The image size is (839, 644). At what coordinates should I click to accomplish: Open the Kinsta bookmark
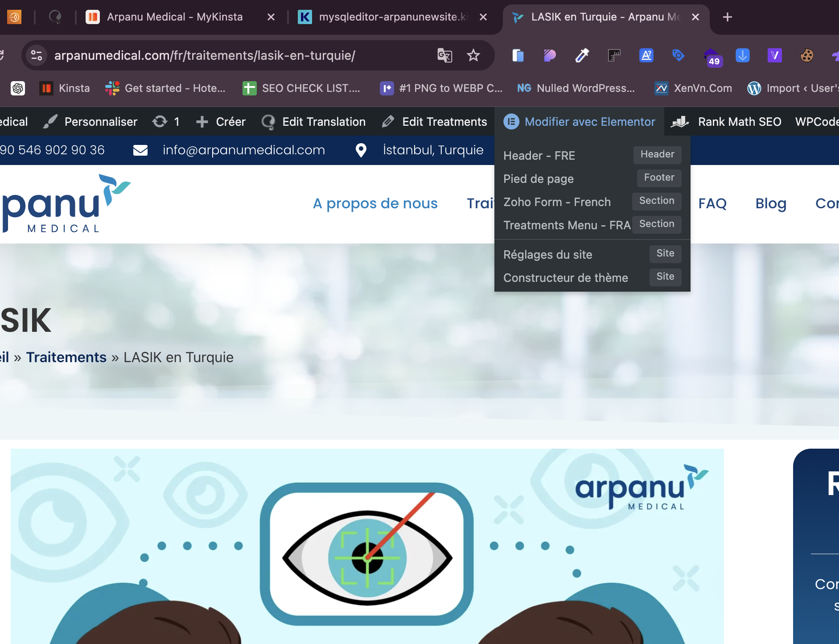[65, 88]
